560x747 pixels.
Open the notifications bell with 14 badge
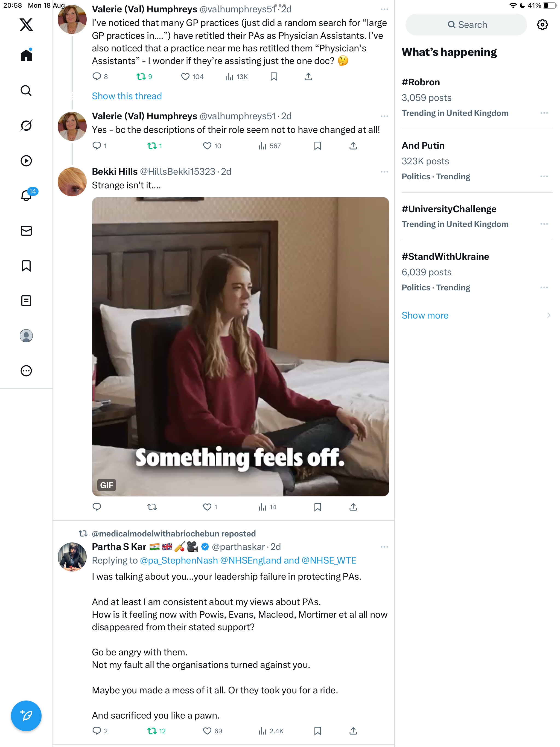pyautogui.click(x=26, y=195)
